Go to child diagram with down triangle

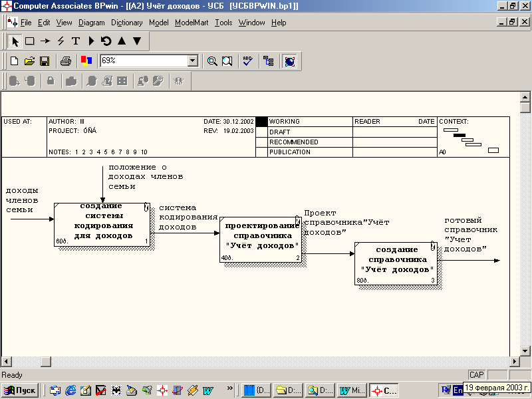(137, 41)
